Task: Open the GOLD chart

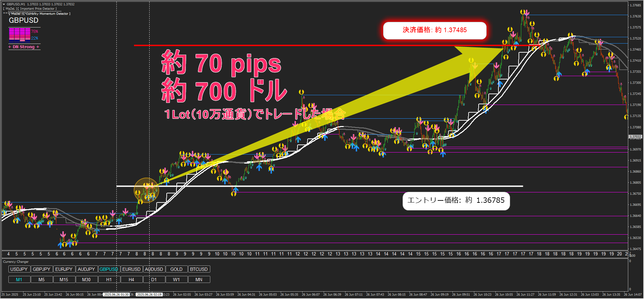Action: [x=176, y=269]
